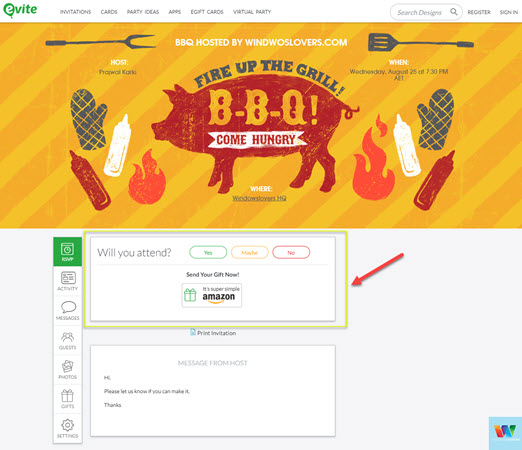Click the search magnifier icon
The image size is (522, 450).
[x=454, y=12]
